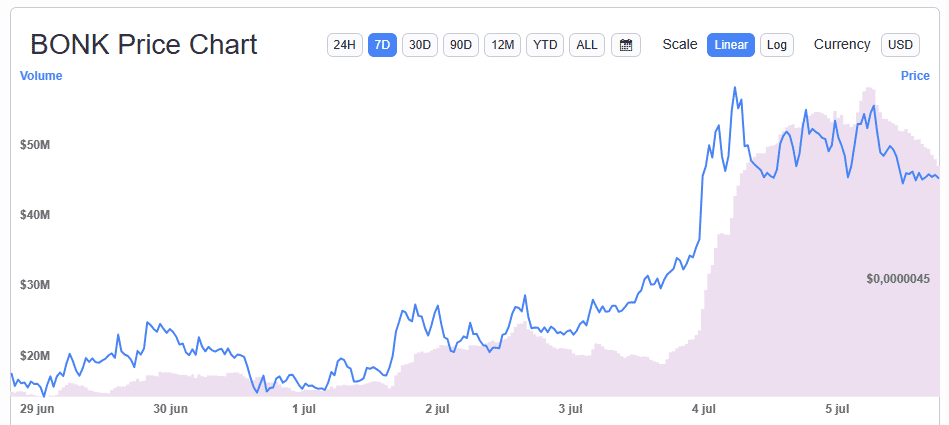The image size is (949, 425).
Task: Switch to the 7D time range
Action: tap(383, 45)
